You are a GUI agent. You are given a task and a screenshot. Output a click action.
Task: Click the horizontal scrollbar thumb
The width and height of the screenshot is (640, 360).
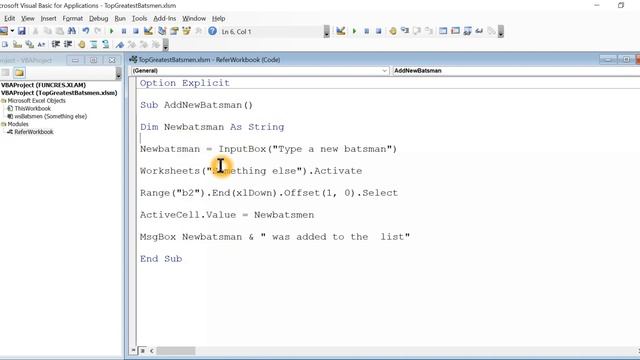(176, 351)
